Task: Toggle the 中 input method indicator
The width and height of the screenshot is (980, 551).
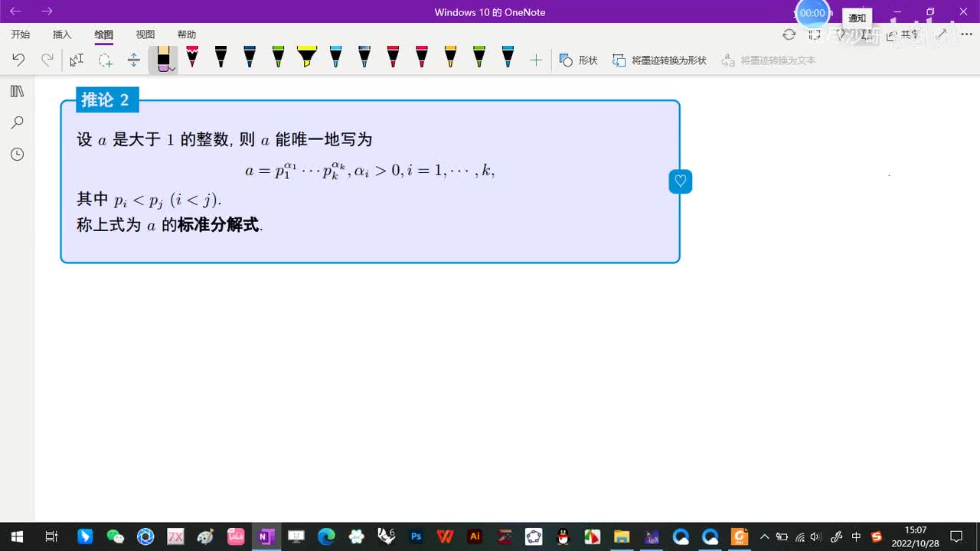Action: (857, 536)
